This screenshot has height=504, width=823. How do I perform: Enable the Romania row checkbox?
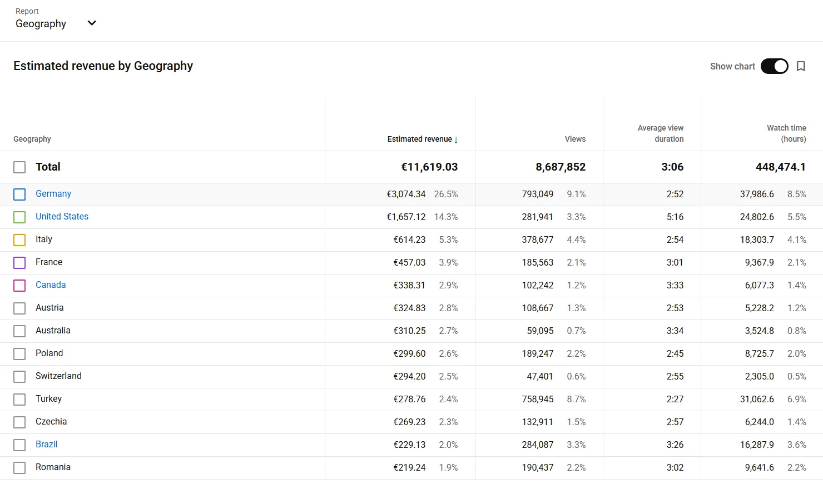click(x=19, y=468)
